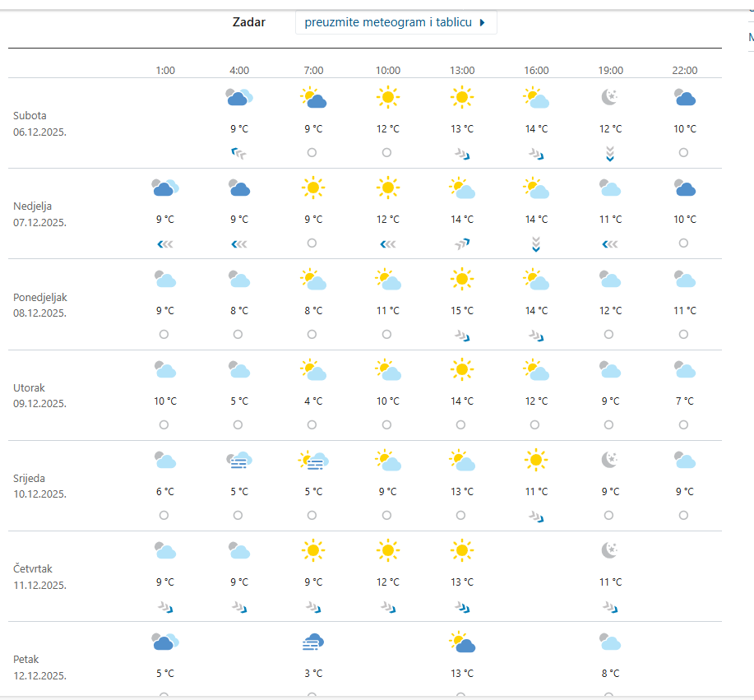Click the foggy sun icon for Srijeda at 7:00
Screen dimensions: 754x700
313,461
